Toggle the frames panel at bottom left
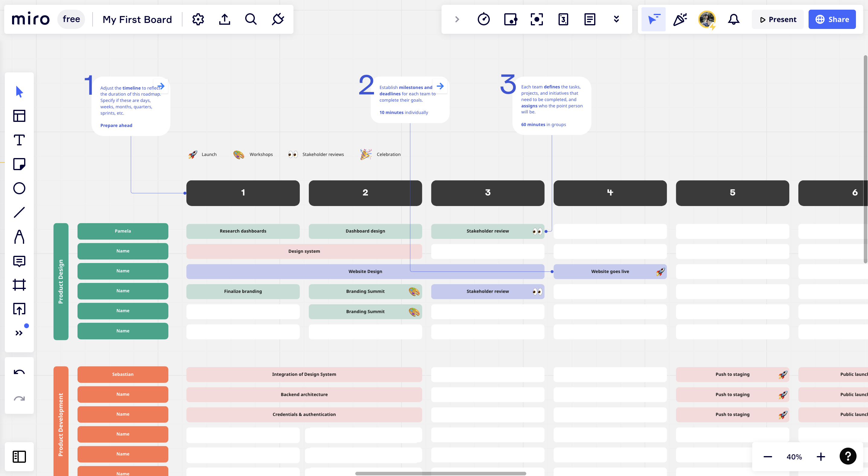The width and height of the screenshot is (868, 476). pyautogui.click(x=19, y=456)
